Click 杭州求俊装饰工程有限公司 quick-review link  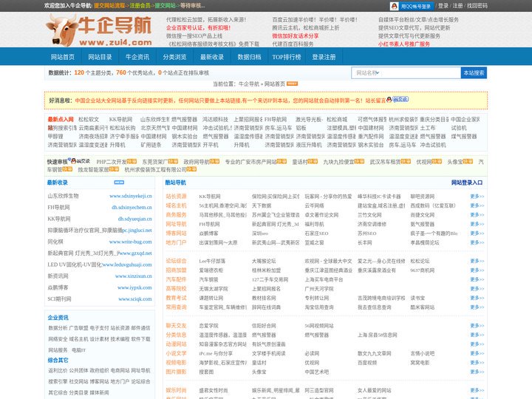[x=156, y=170]
